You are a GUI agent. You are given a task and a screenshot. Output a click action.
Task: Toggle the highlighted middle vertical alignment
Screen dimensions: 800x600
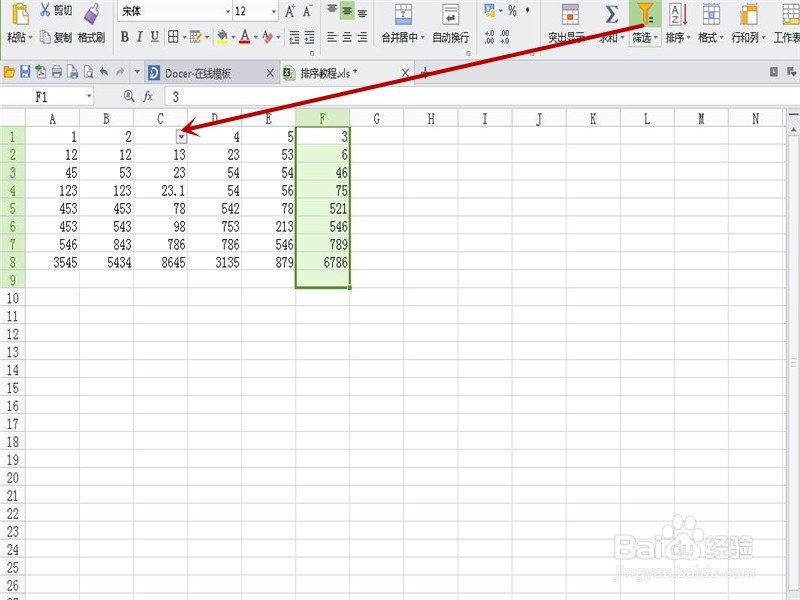pyautogui.click(x=347, y=11)
